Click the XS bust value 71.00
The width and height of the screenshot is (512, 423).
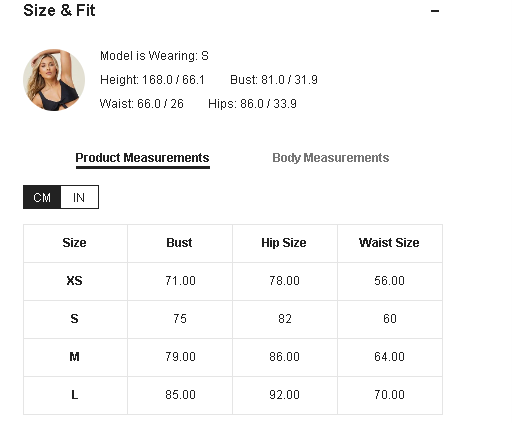[180, 281]
